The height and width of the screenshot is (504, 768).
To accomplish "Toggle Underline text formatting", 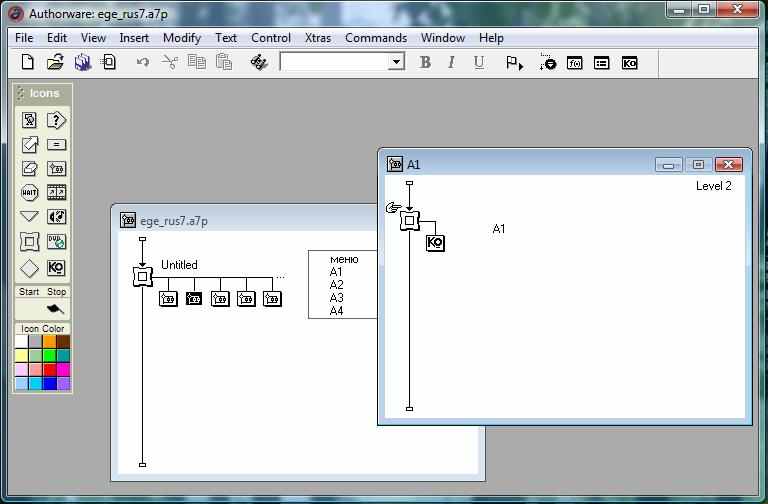I will pyautogui.click(x=479, y=62).
